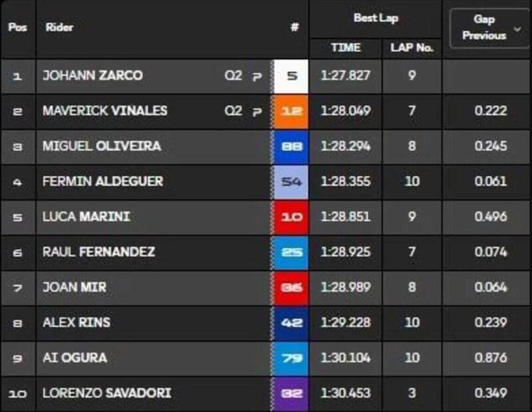Open rider Johann Zarco's name link
532x412 pixels.
coord(92,76)
